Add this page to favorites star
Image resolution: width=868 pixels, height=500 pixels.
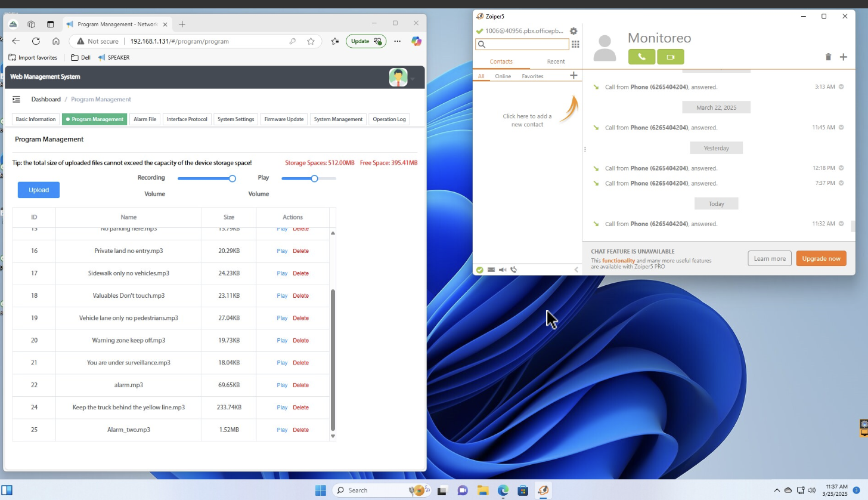tap(311, 41)
